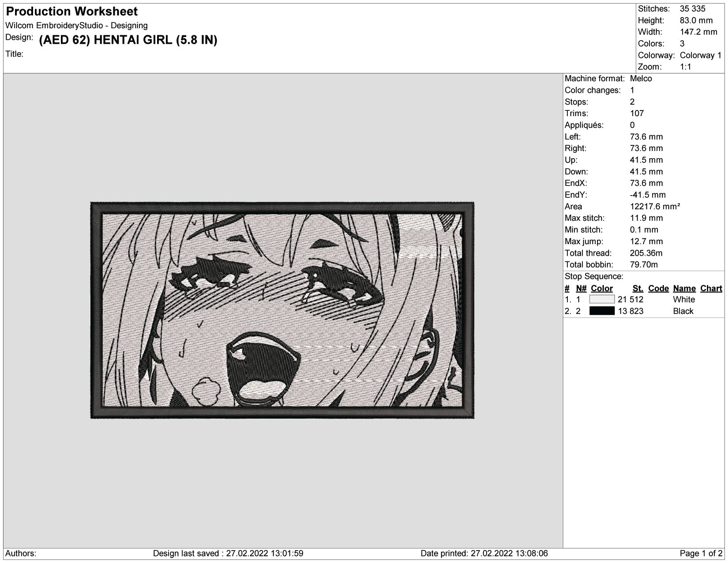Select the 'Production Worksheet' heading
The width and height of the screenshot is (728, 563).
(72, 11)
